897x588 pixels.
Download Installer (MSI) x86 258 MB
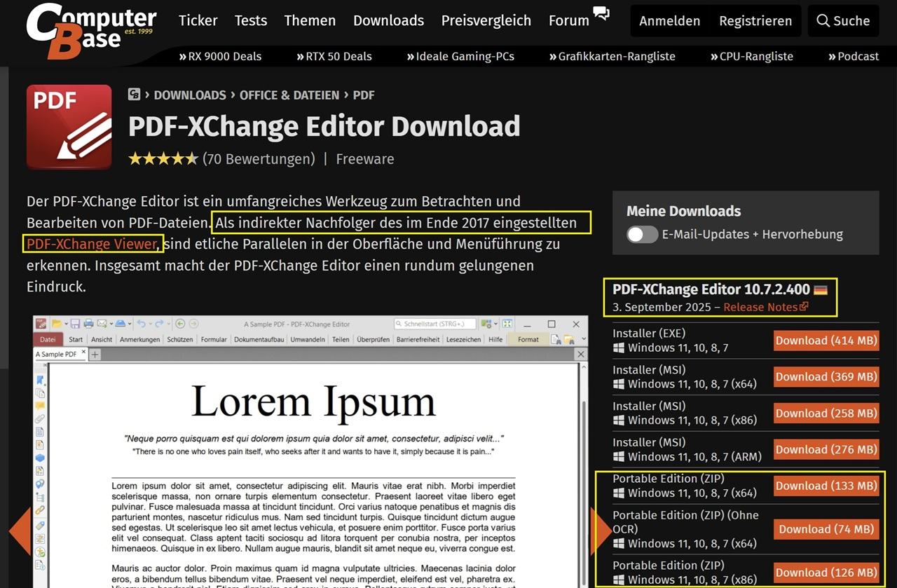(826, 413)
